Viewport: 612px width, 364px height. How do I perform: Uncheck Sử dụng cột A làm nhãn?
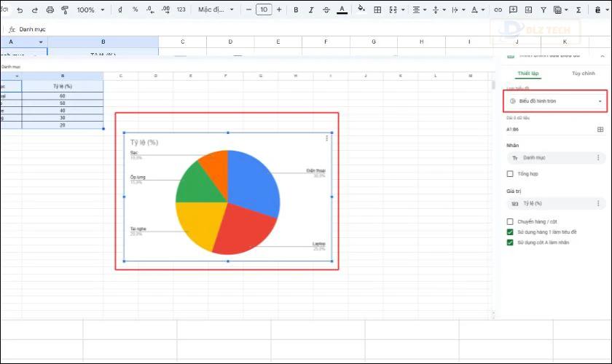pos(510,242)
